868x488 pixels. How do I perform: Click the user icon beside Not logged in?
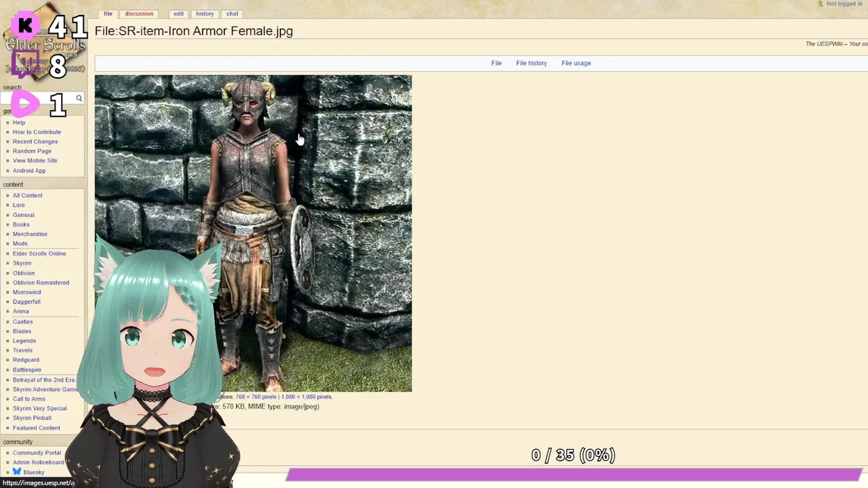pos(820,4)
